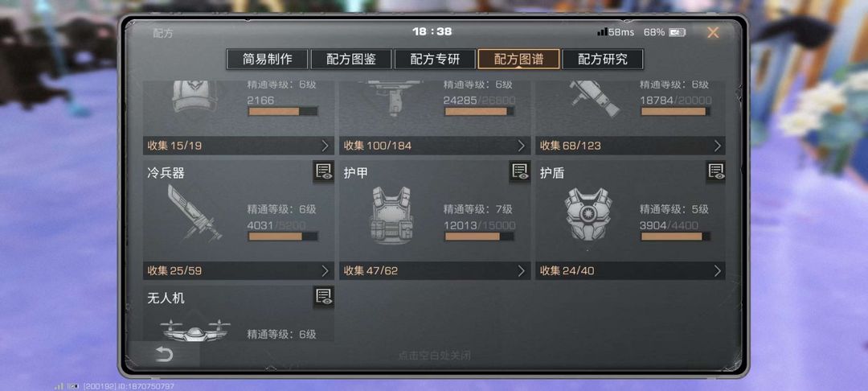The width and height of the screenshot is (868, 391).
Task: Select the 冷兵器 sword thumbnail
Action: pyautogui.click(x=193, y=213)
